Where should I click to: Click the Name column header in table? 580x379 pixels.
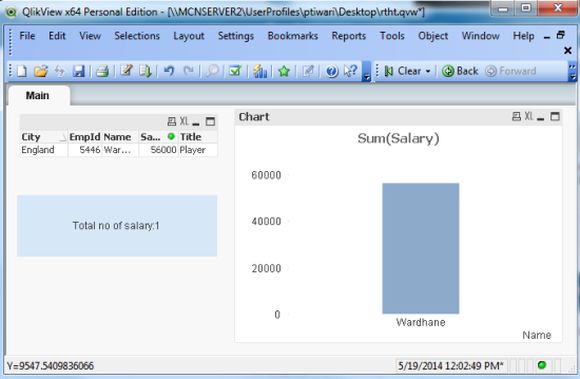coord(120,137)
